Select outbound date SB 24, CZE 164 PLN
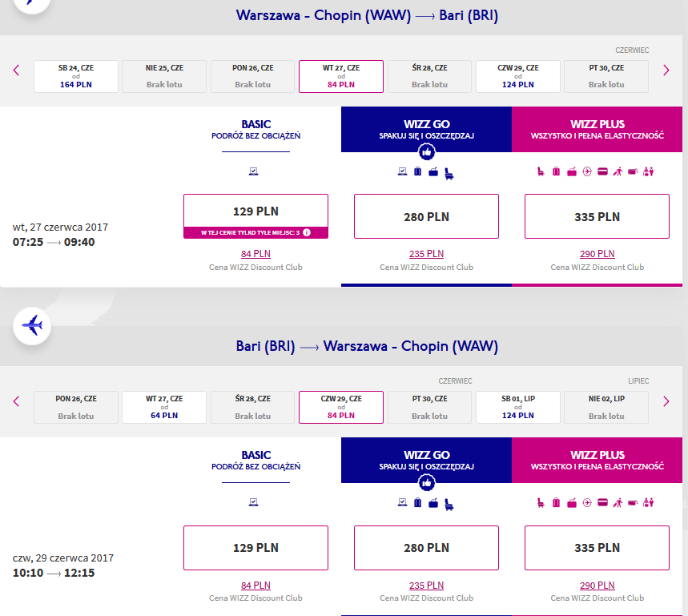Image resolution: width=688 pixels, height=616 pixels. tap(76, 76)
